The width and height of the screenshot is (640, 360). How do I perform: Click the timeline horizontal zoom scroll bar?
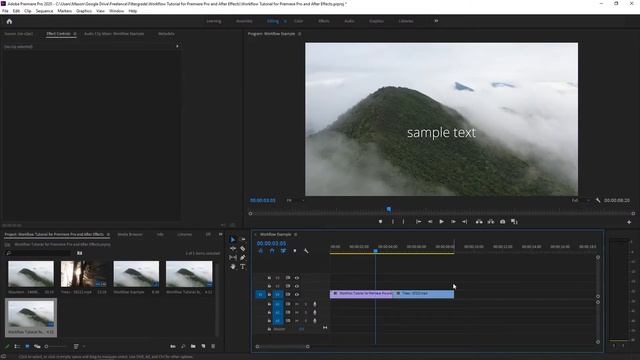tap(282, 347)
